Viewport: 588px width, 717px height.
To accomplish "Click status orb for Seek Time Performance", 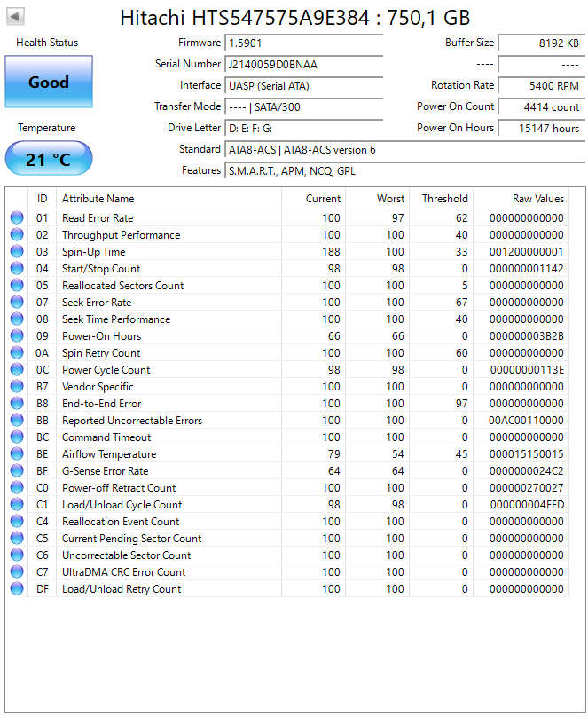I will pos(17,319).
